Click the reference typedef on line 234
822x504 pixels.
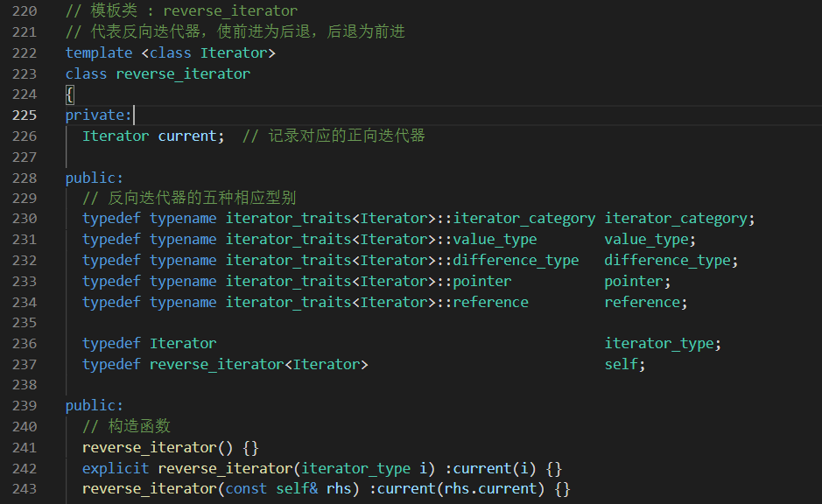pyautogui.click(x=637, y=301)
